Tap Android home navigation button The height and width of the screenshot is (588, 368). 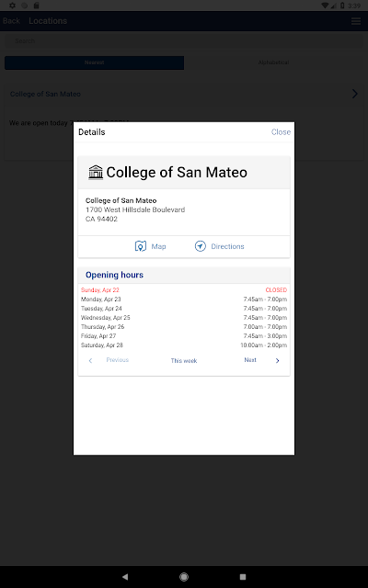point(184,577)
